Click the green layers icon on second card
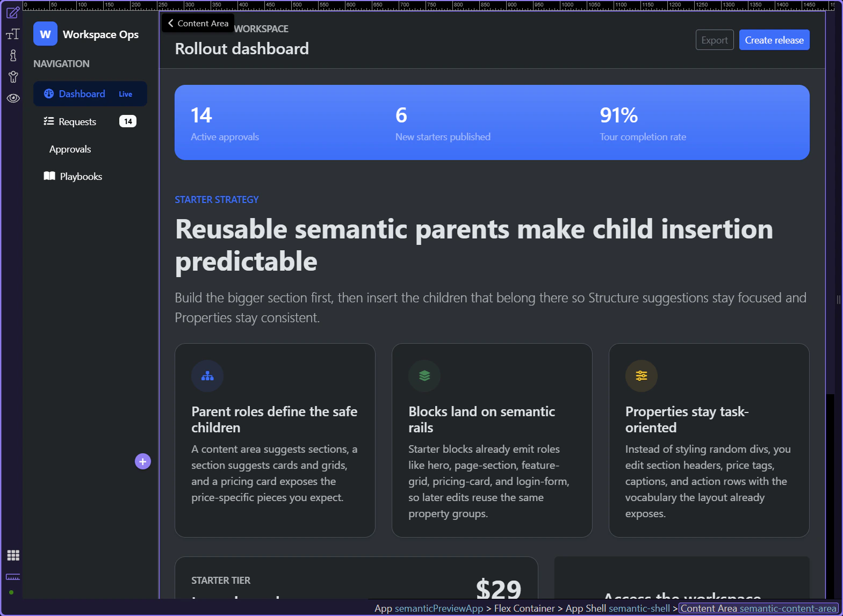This screenshot has height=616, width=843. (424, 376)
